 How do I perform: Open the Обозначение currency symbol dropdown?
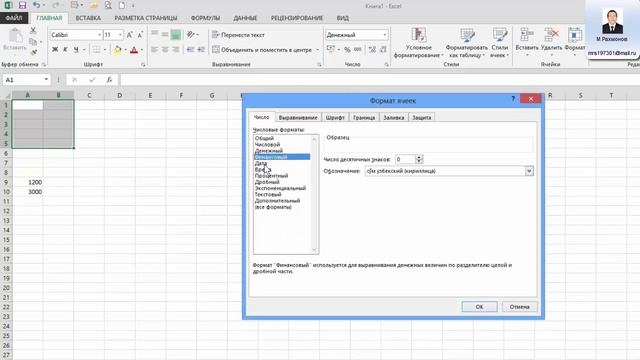click(x=529, y=171)
